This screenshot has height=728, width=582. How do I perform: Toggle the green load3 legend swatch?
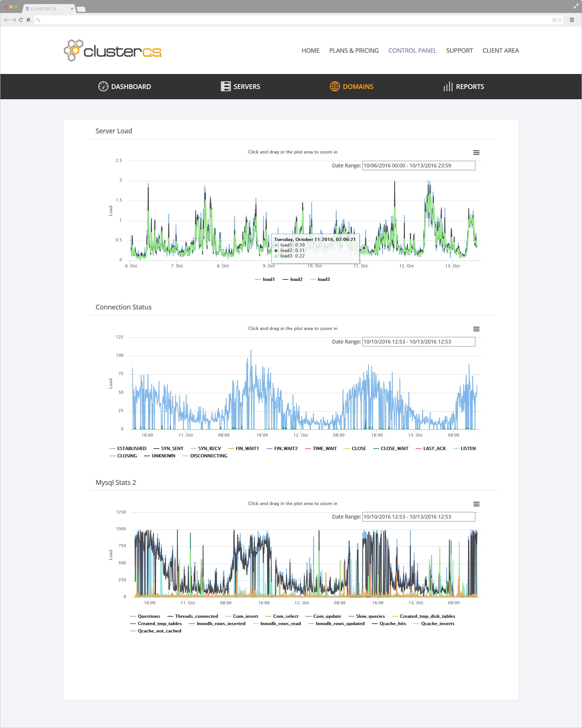313,279
